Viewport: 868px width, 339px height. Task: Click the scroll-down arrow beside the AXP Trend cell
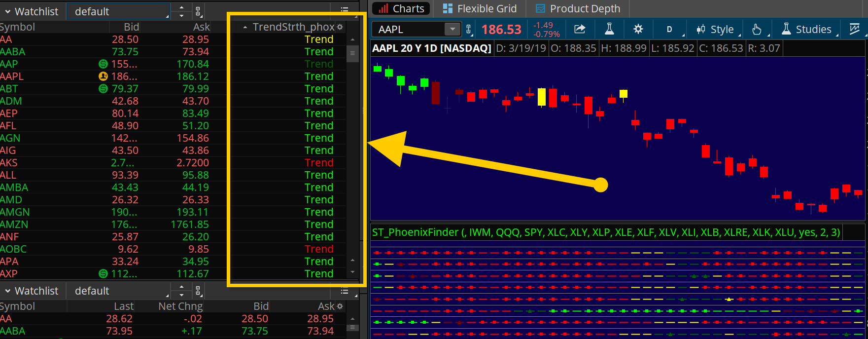(352, 272)
